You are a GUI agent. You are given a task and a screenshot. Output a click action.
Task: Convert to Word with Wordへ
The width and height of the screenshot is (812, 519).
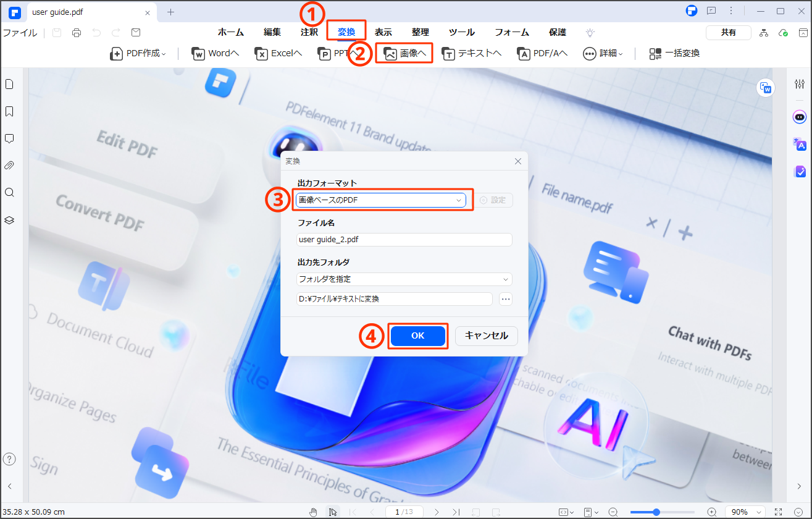tap(215, 54)
